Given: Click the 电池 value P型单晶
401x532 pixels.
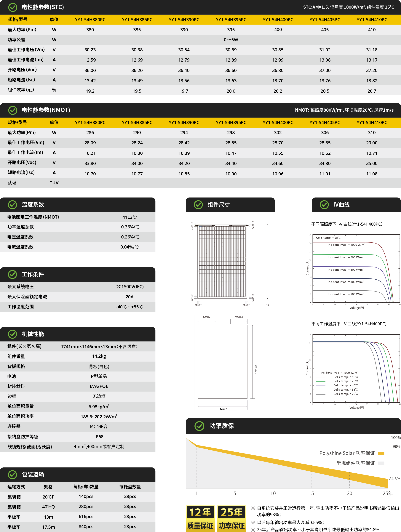Looking at the screenshot, I should 99,376.
